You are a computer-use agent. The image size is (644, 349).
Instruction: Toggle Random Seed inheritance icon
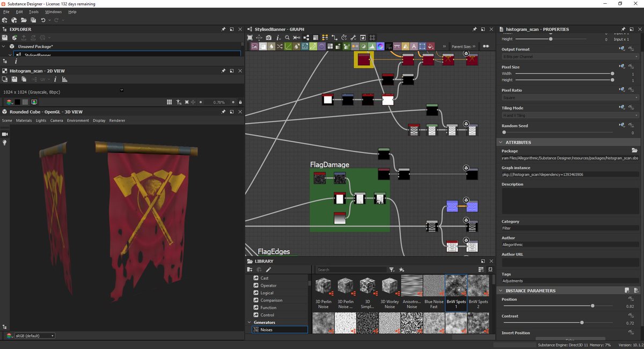tap(622, 125)
